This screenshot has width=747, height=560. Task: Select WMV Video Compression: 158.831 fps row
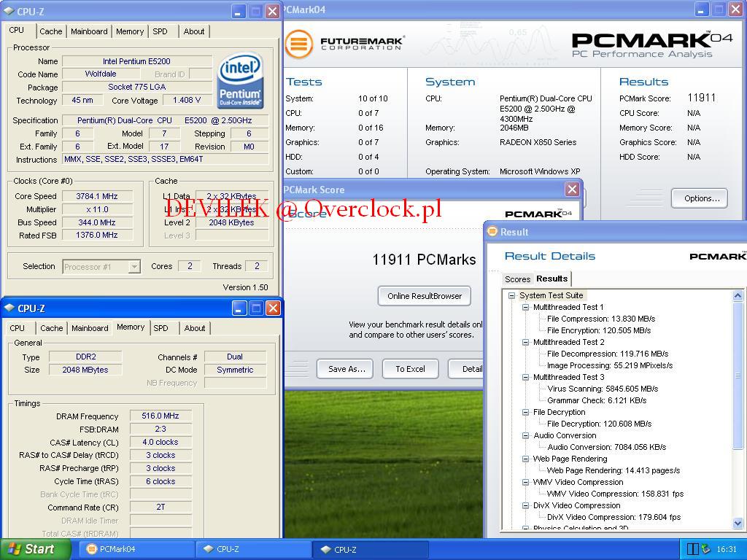coord(615,494)
